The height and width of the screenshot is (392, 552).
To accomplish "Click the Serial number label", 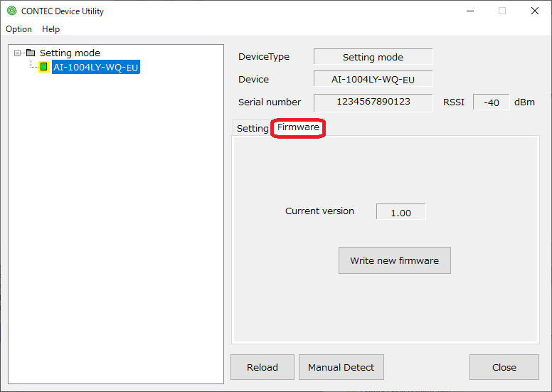I will [x=270, y=102].
